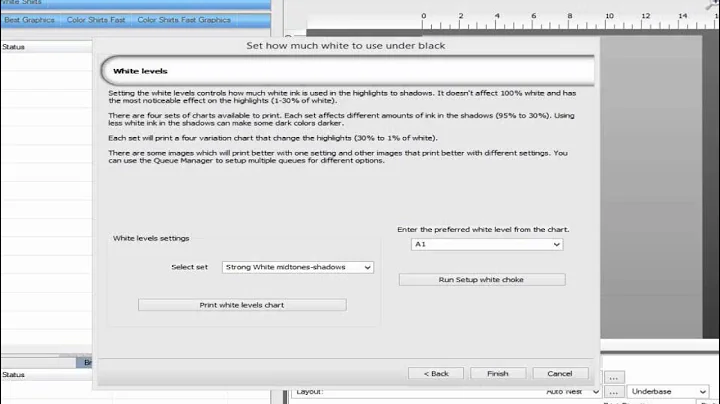Open the preferred white level dropdown showing A1
Screen dimensions: 720x404
click(x=487, y=244)
